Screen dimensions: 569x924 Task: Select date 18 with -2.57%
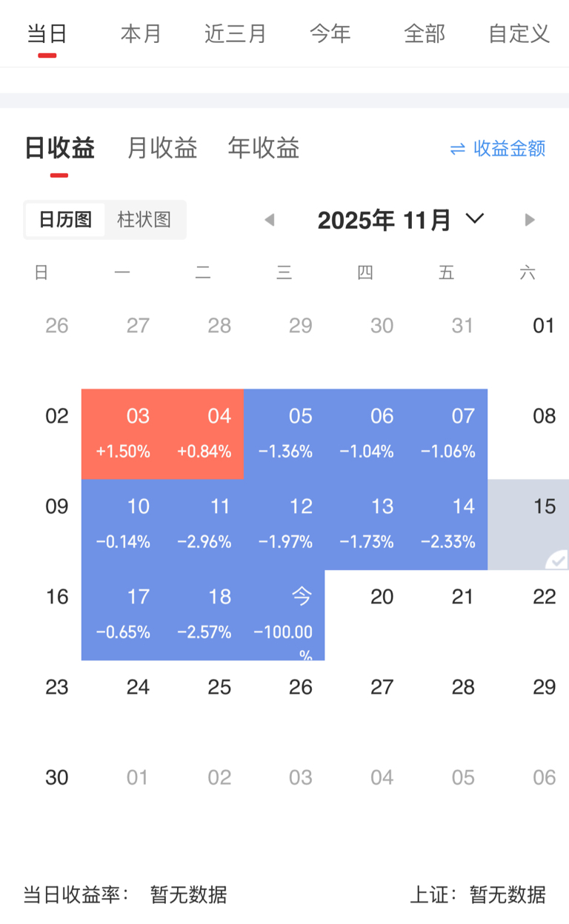pyautogui.click(x=204, y=615)
